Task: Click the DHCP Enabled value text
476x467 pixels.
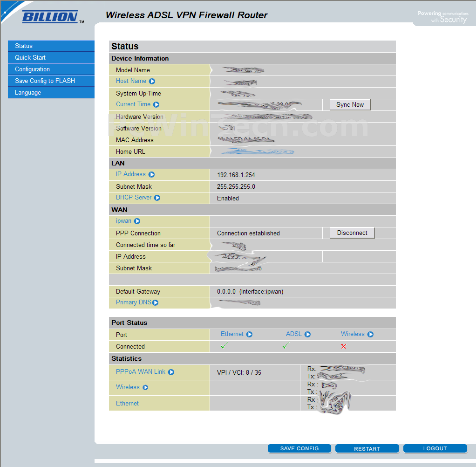Action: 228,198
